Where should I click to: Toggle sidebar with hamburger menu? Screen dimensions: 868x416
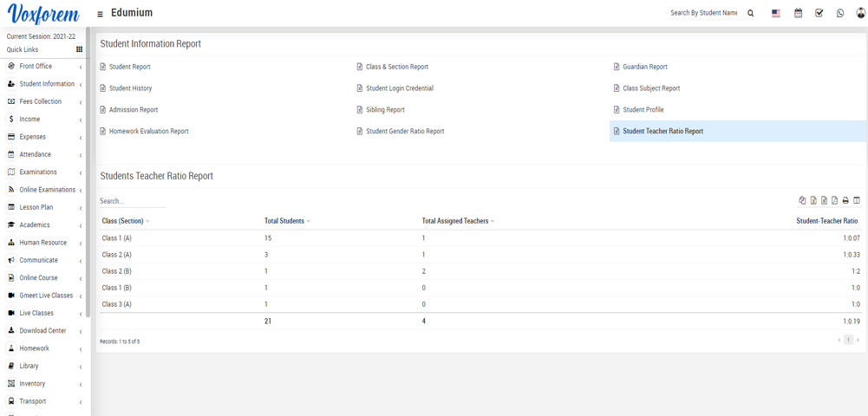click(x=100, y=14)
